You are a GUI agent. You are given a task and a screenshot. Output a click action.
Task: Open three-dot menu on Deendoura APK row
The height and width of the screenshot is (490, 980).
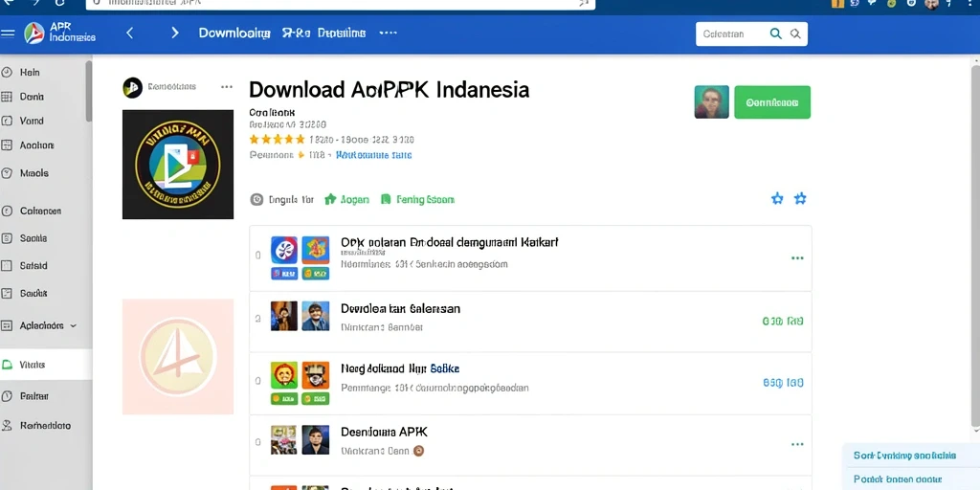pos(797,444)
